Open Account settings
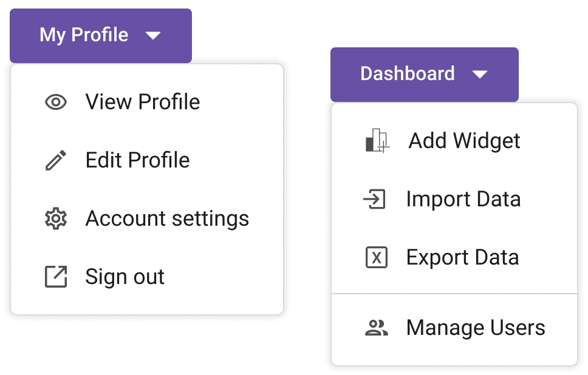Viewport: 588px width, 375px height. [x=167, y=218]
